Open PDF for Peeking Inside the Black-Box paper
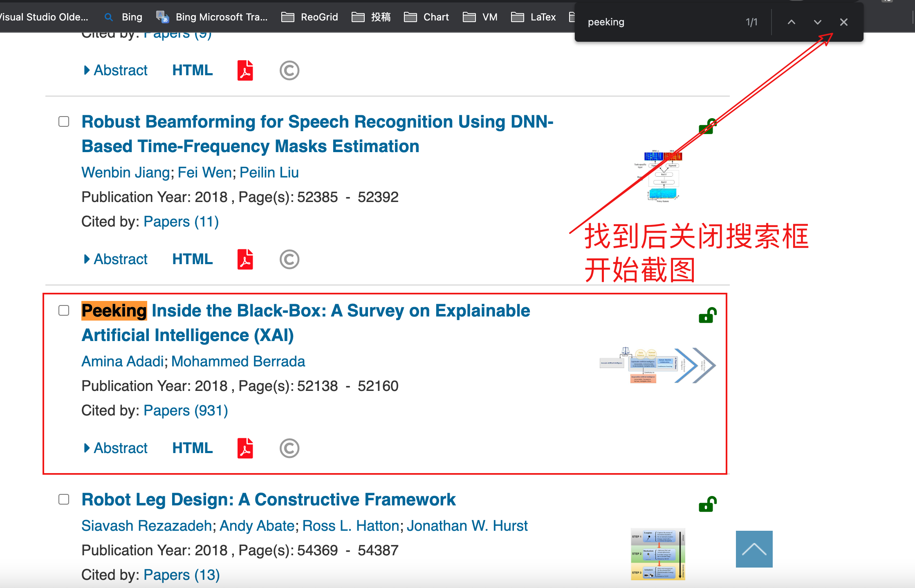The width and height of the screenshot is (915, 588). (x=245, y=448)
